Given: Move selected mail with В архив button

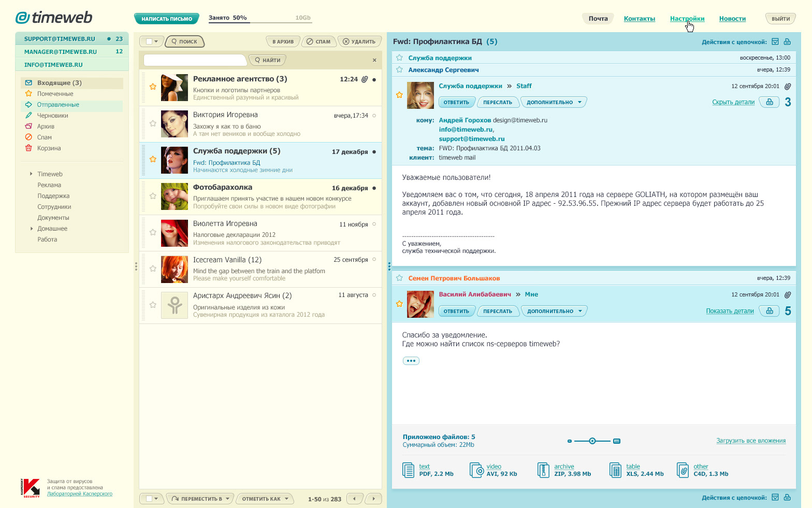Looking at the screenshot, I should [283, 41].
